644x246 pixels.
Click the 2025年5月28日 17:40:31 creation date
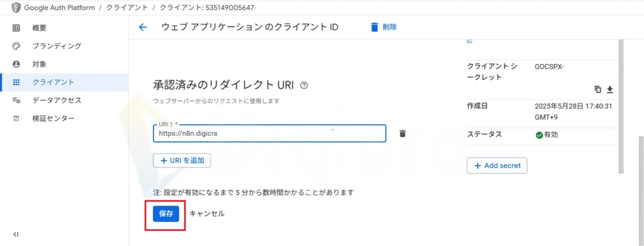coord(574,106)
